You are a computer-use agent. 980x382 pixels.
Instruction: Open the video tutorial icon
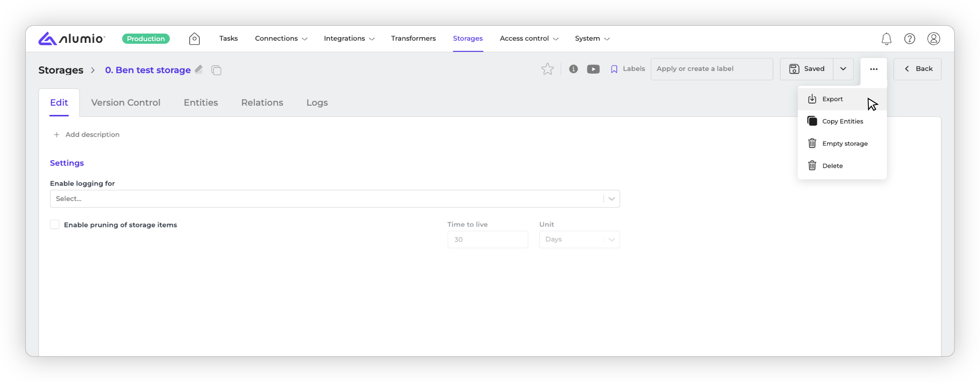tap(593, 69)
